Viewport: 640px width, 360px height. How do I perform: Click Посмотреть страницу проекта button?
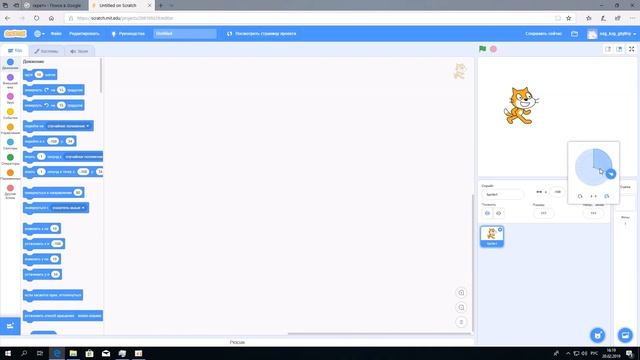pos(262,33)
